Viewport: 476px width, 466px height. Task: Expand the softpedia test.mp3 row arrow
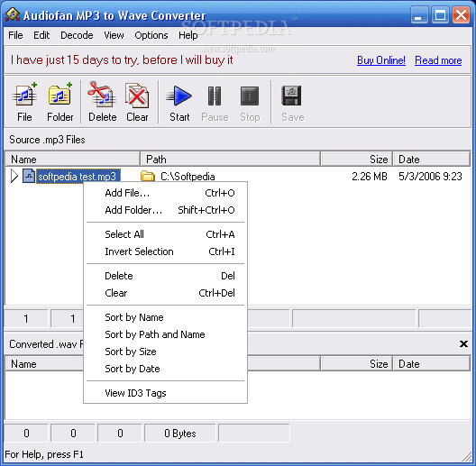pyautogui.click(x=14, y=176)
